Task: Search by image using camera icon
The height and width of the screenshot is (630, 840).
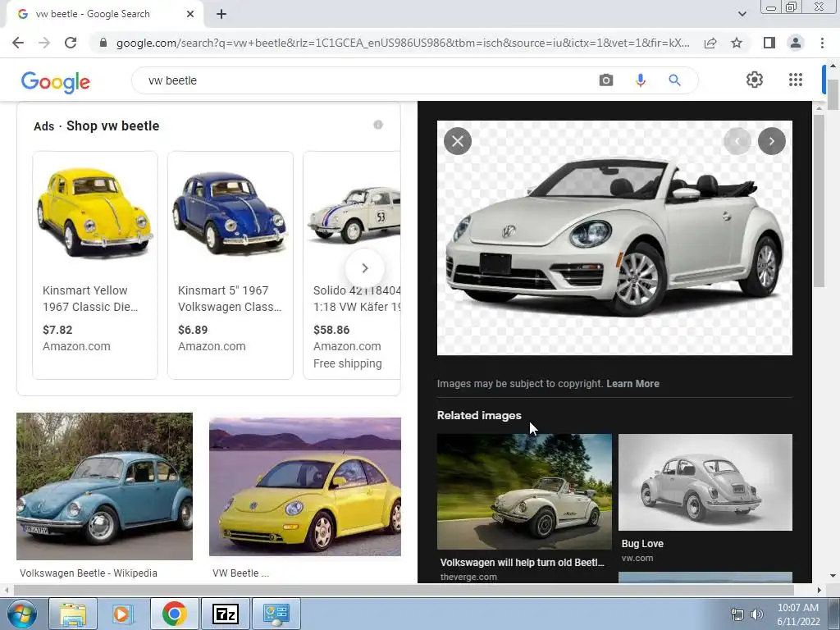Action: [606, 80]
